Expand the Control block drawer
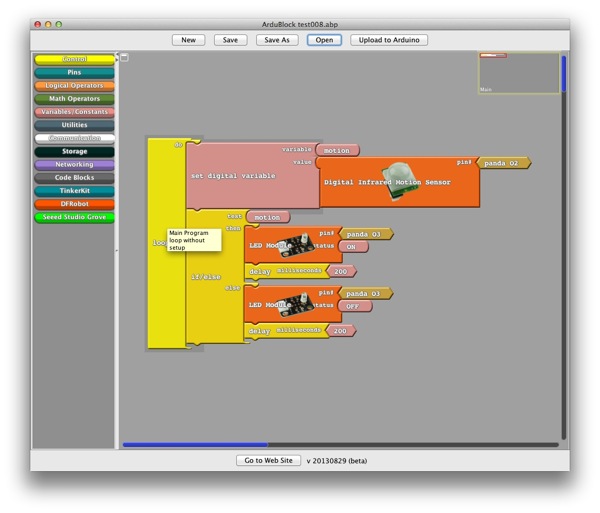 [74, 60]
